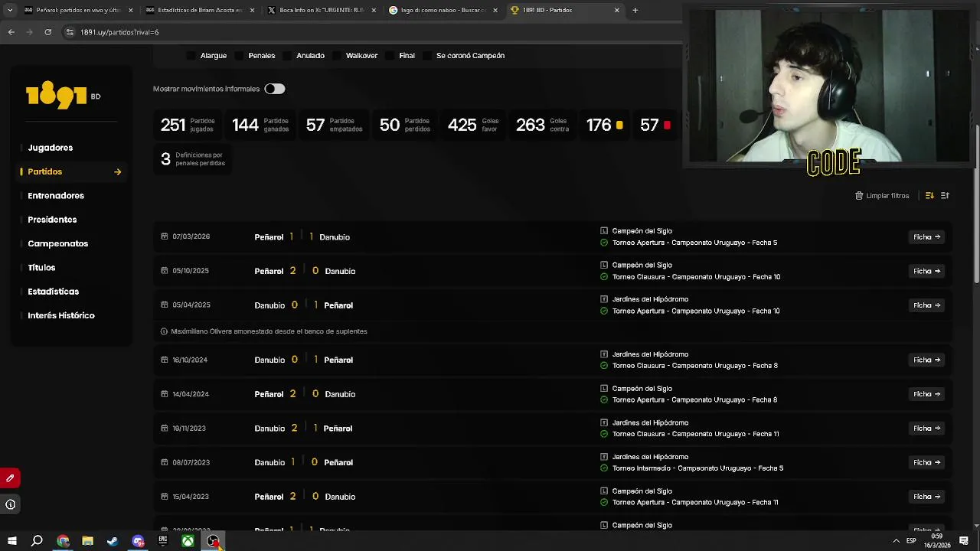This screenshot has width=980, height=551.
Task: Open Ficha for 08/07/2023 match
Action: (x=926, y=462)
